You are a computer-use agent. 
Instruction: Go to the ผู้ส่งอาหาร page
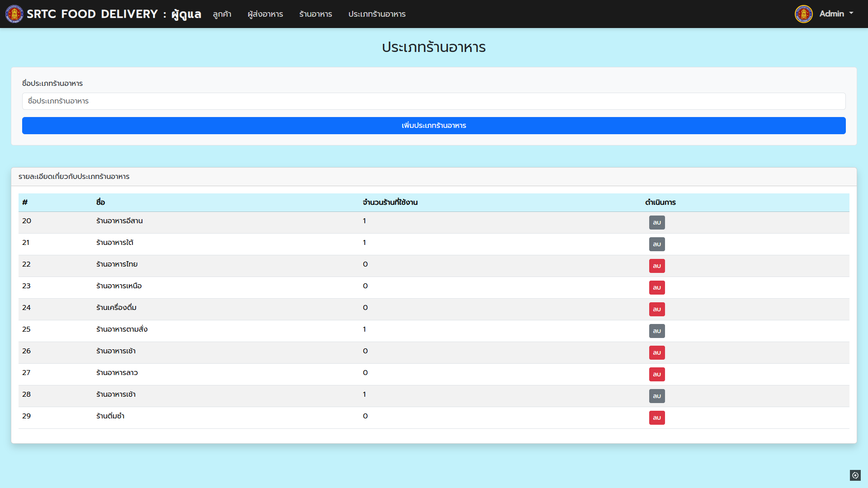coord(265,14)
